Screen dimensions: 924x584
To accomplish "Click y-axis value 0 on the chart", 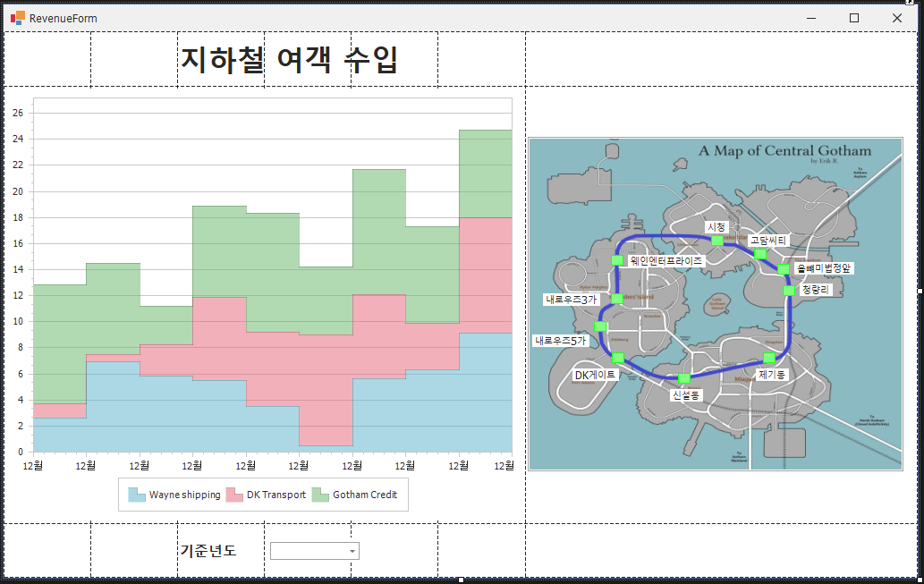I will click(21, 452).
